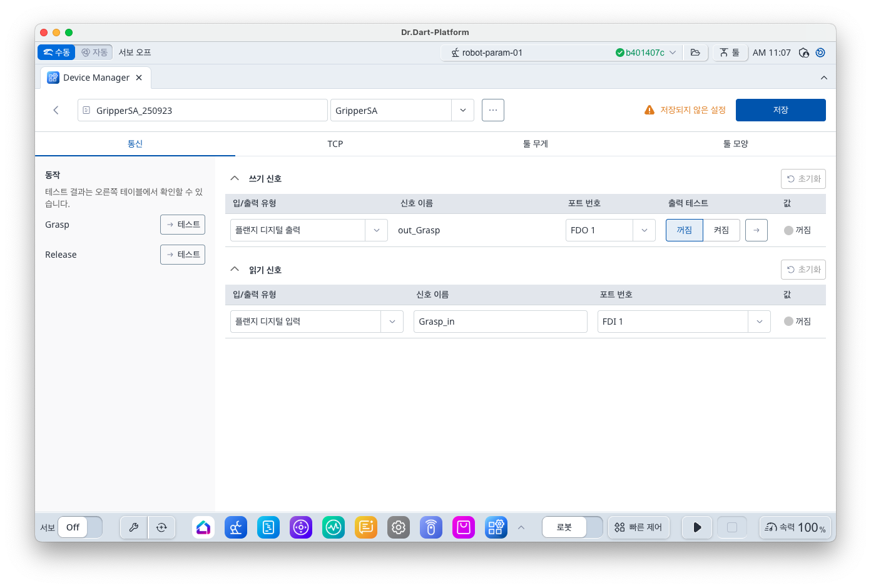Switch to the TCP tab
871x588 pixels.
(335, 143)
